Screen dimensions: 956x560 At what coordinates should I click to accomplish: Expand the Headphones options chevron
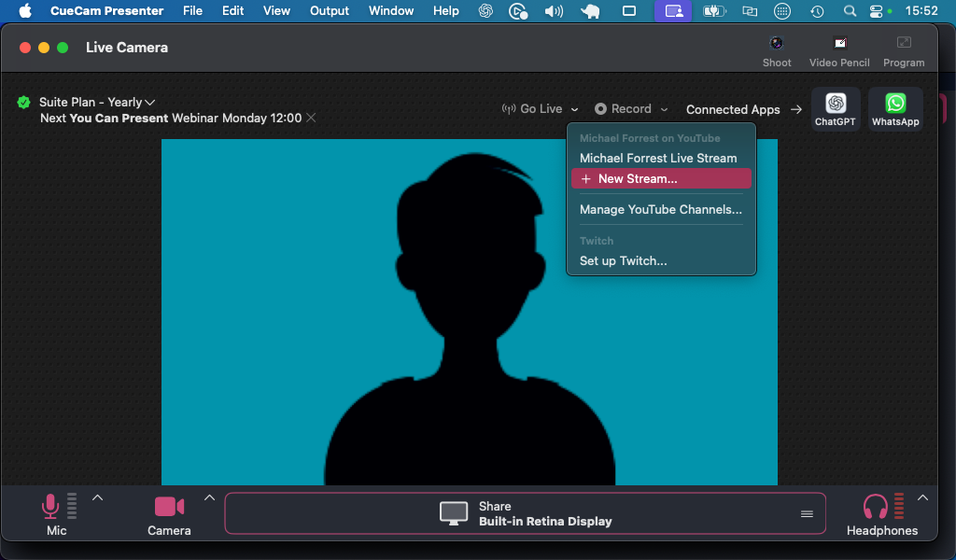(922, 497)
